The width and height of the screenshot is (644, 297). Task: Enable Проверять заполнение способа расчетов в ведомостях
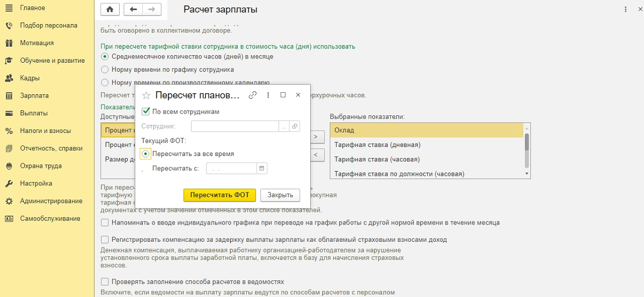pyautogui.click(x=105, y=281)
